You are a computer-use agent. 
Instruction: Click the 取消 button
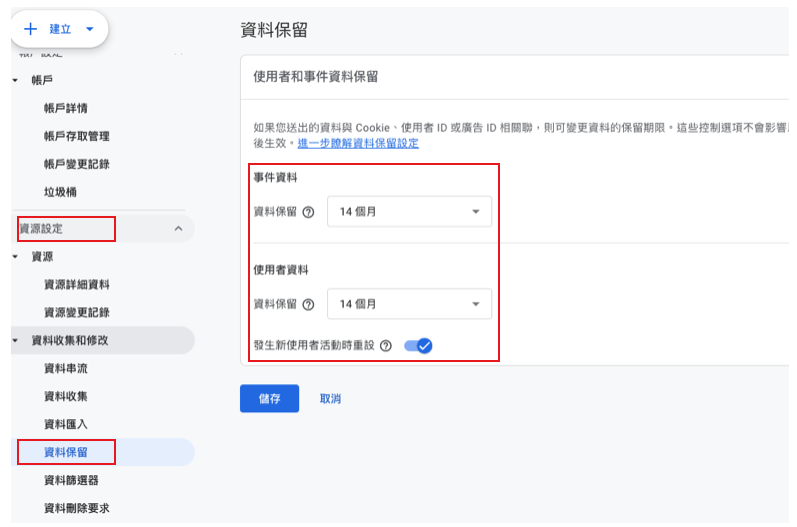[330, 398]
